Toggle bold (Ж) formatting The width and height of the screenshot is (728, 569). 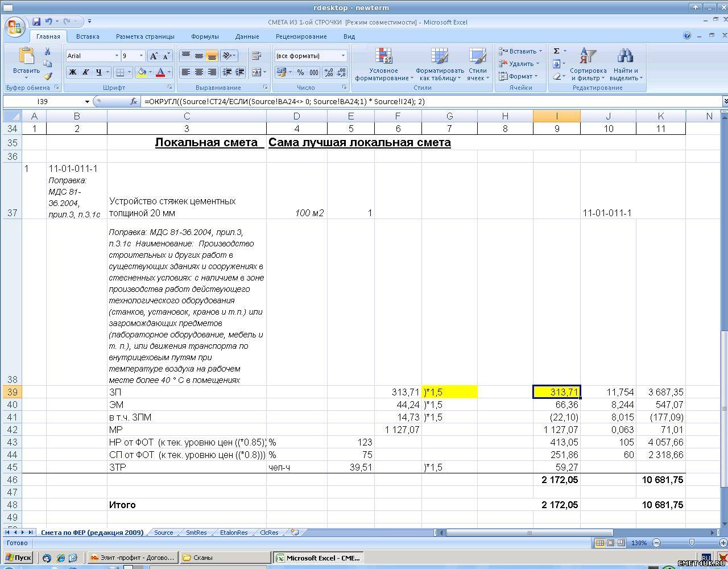coord(72,72)
